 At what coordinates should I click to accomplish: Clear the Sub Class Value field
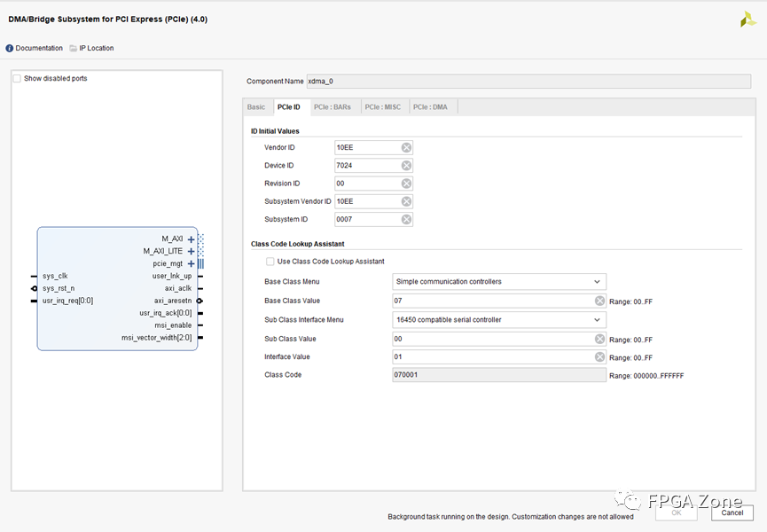[599, 339]
